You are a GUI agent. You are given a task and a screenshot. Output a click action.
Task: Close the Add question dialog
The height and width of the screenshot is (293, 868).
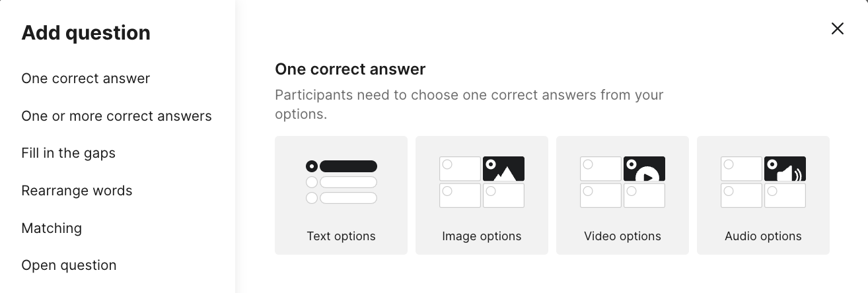[838, 28]
